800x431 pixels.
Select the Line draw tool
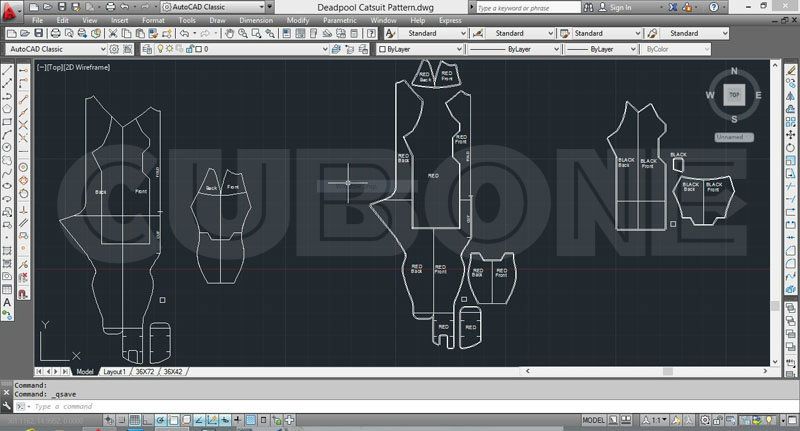[7, 70]
